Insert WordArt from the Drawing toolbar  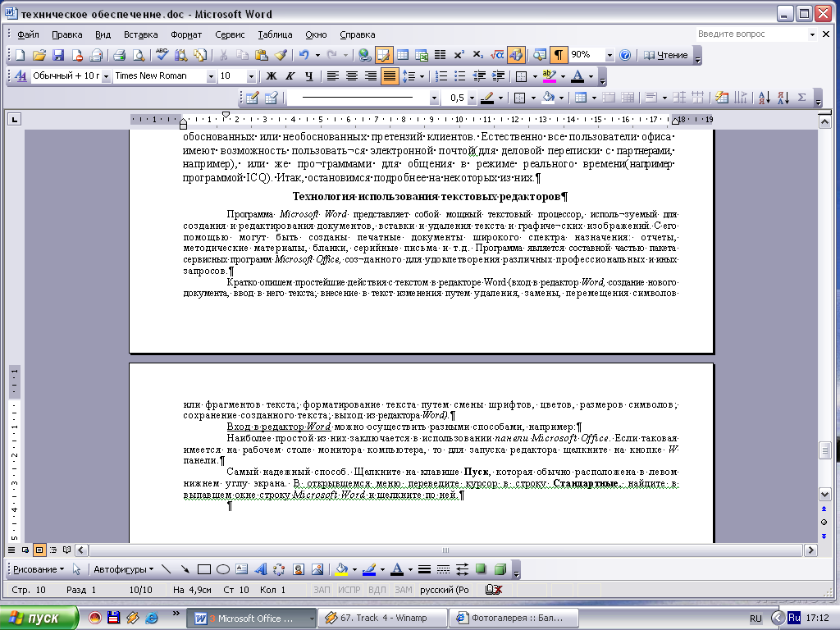(x=260, y=569)
